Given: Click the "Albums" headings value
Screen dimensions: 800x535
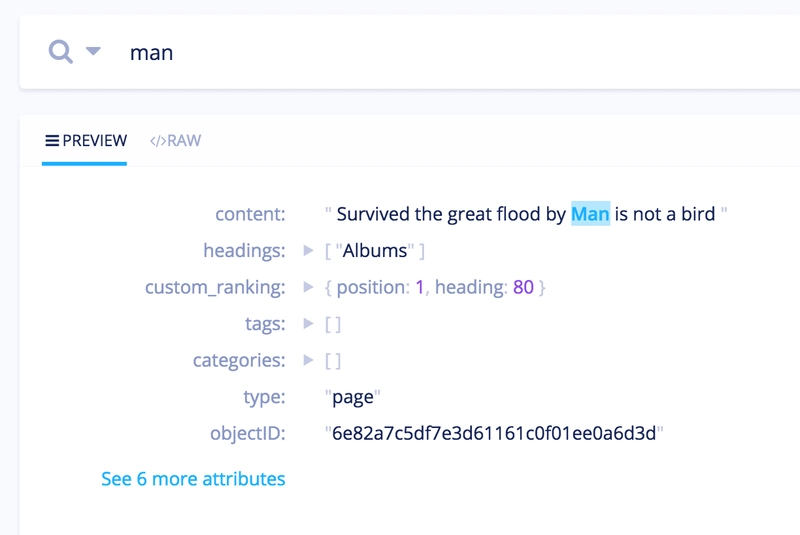Looking at the screenshot, I should click(375, 250).
